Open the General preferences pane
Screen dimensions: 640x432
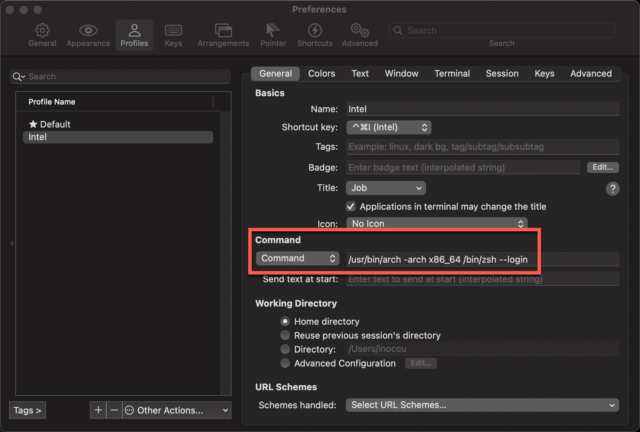click(42, 35)
